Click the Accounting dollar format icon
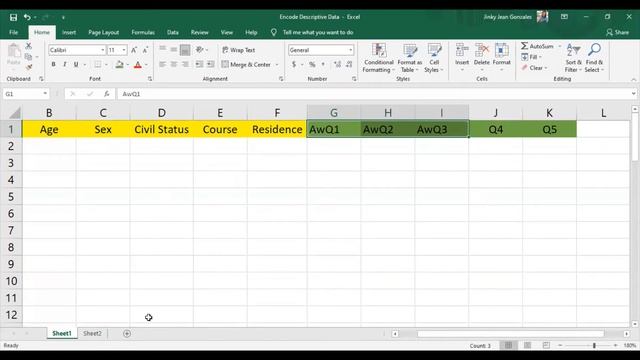 [294, 64]
